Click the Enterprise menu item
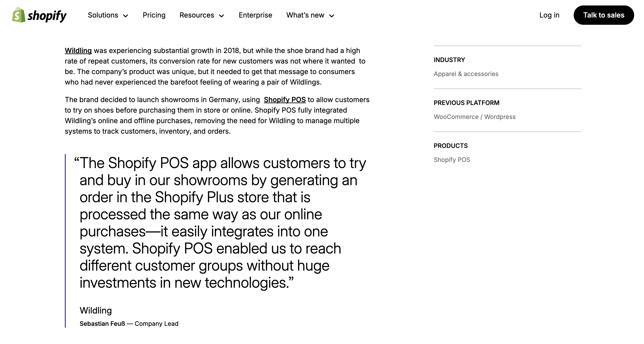The image size is (644, 344). coord(255,15)
